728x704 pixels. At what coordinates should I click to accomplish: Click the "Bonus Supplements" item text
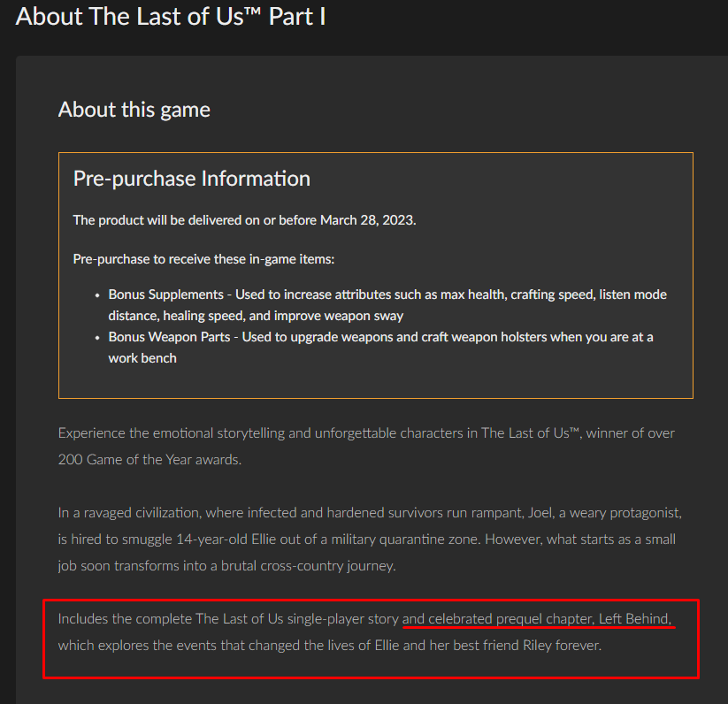click(165, 295)
